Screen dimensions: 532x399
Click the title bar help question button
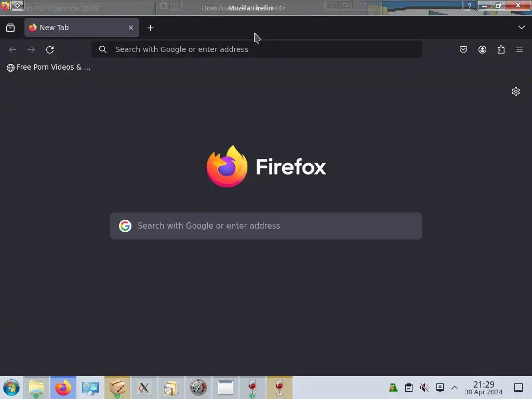(x=470, y=5)
